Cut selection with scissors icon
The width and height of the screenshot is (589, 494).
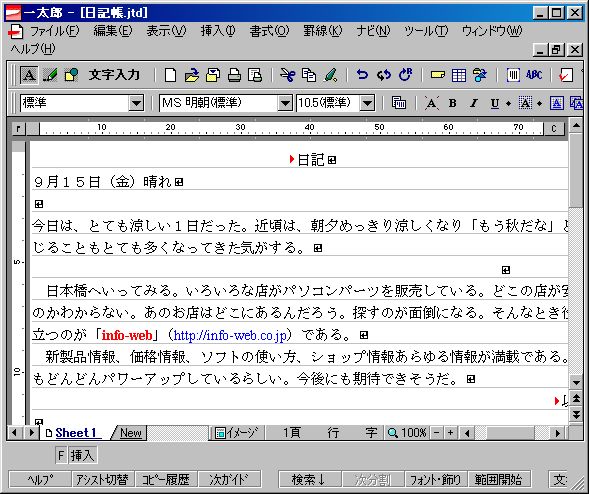pyautogui.click(x=288, y=75)
